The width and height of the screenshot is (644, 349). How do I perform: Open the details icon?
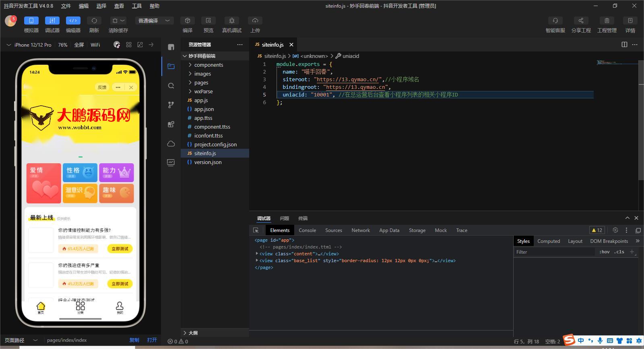click(630, 21)
